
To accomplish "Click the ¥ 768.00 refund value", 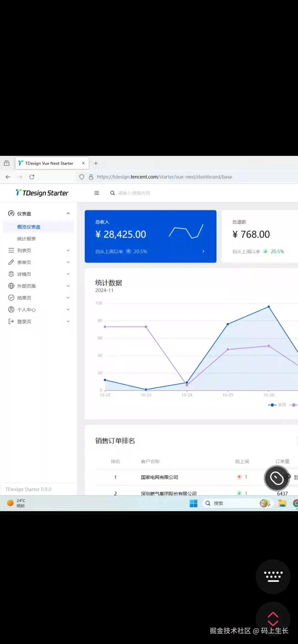I will click(x=251, y=235).
